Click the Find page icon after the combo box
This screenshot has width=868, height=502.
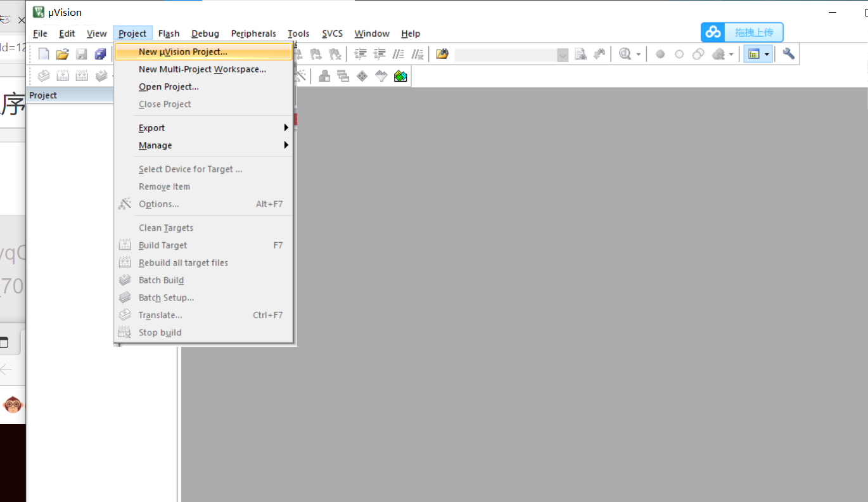580,54
